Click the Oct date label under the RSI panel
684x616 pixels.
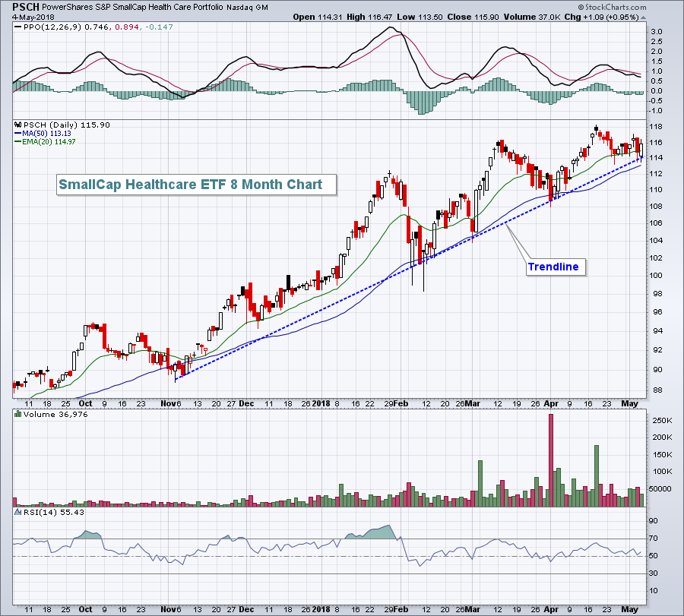point(85,609)
